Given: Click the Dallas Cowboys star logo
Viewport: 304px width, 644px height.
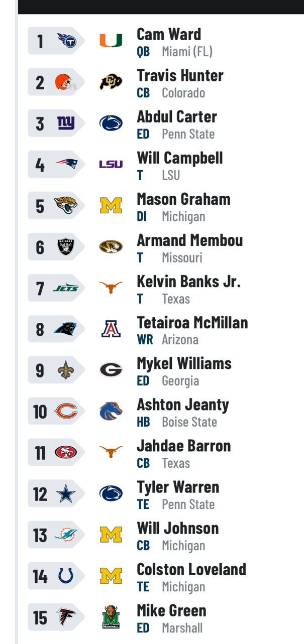Looking at the screenshot, I should (x=66, y=494).
